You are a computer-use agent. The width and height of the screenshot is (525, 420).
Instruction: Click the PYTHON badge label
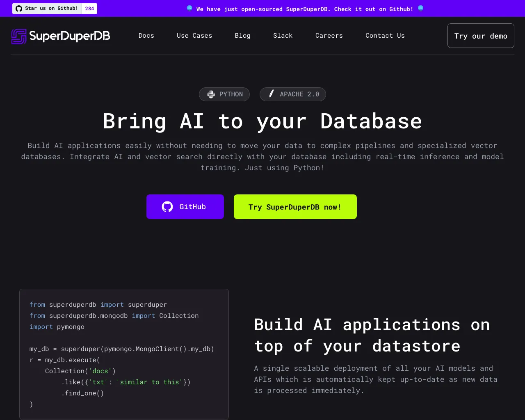pos(231,94)
